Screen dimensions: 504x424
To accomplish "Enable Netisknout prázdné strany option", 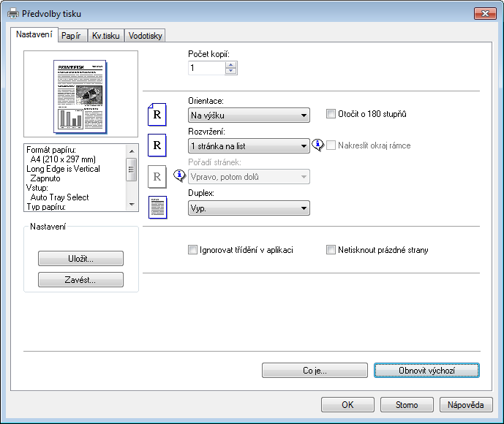I will tap(331, 249).
